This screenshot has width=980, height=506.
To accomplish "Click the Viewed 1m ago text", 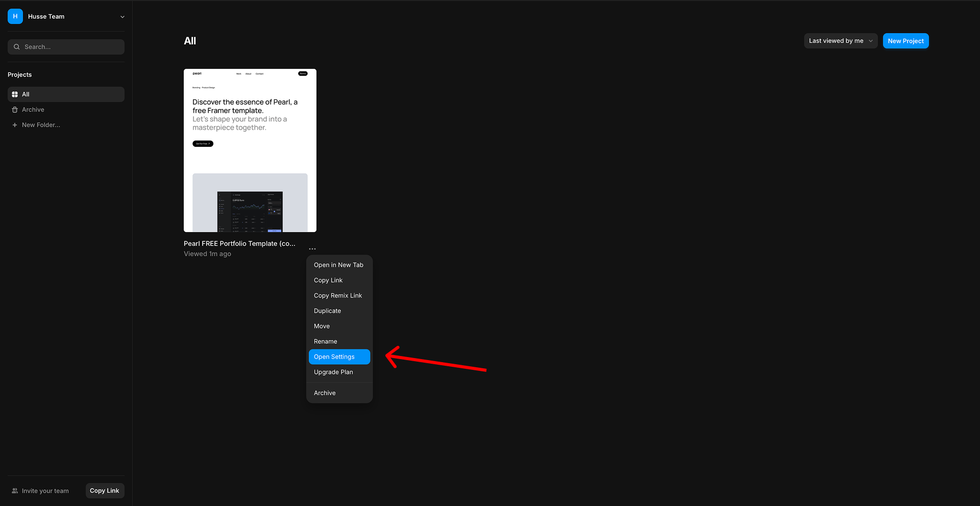I will tap(207, 254).
